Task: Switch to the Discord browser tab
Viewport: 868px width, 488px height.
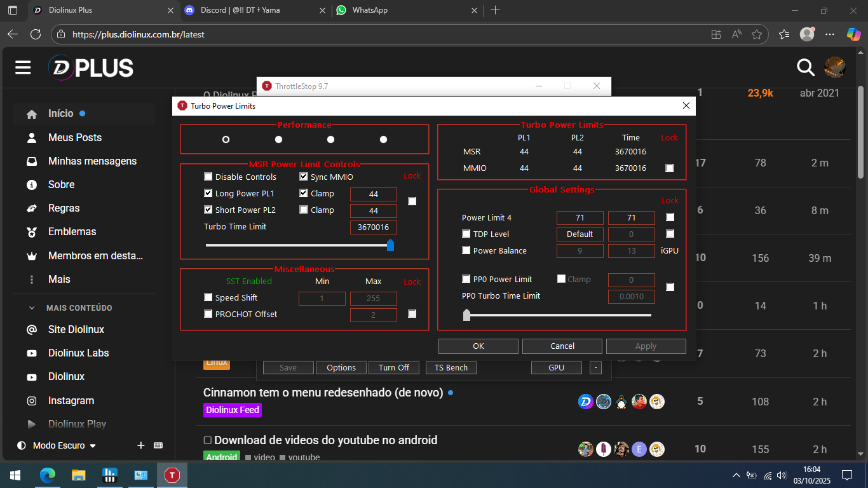Action: pyautogui.click(x=240, y=10)
